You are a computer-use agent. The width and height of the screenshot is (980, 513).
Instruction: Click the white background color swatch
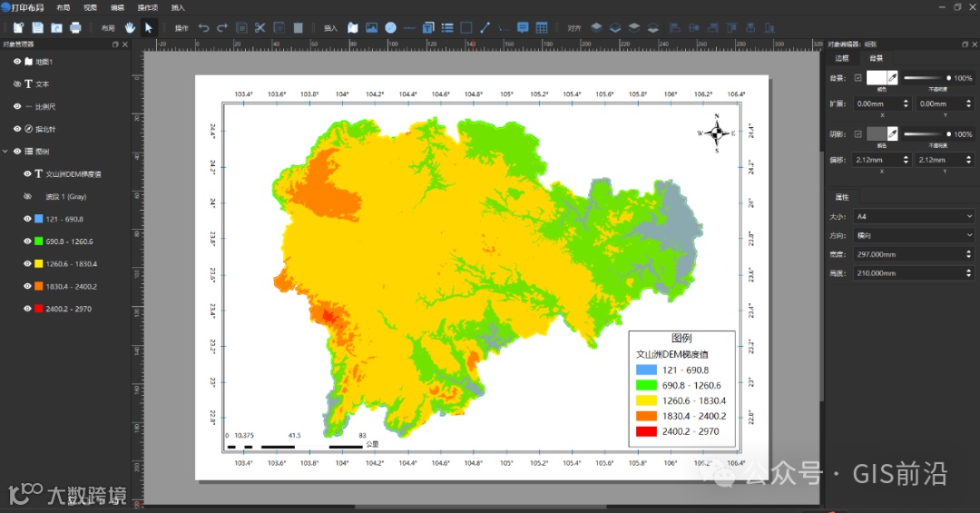877,77
